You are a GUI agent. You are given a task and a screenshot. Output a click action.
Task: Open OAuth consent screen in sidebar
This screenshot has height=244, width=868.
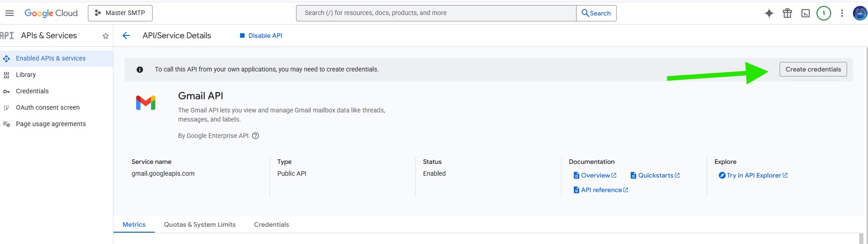[x=47, y=107]
